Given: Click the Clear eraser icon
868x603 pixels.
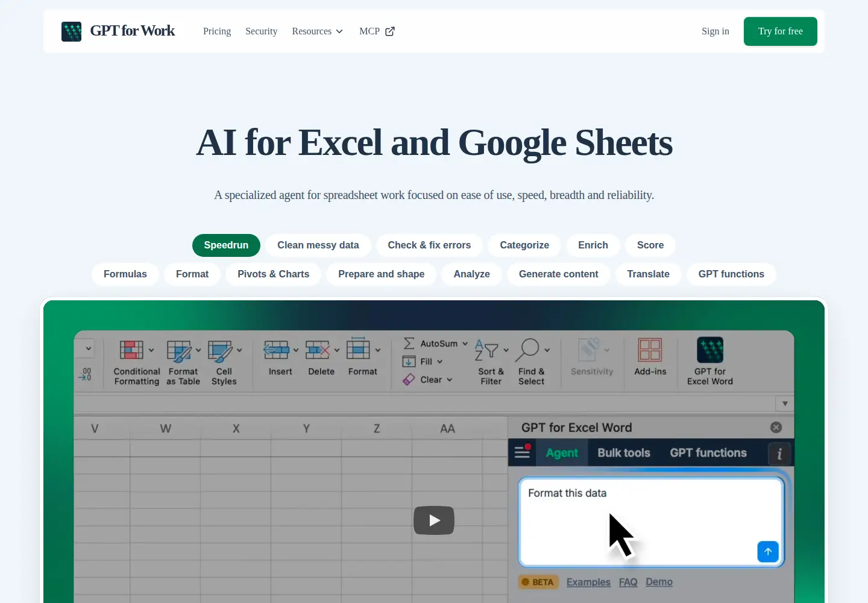Looking at the screenshot, I should (409, 379).
